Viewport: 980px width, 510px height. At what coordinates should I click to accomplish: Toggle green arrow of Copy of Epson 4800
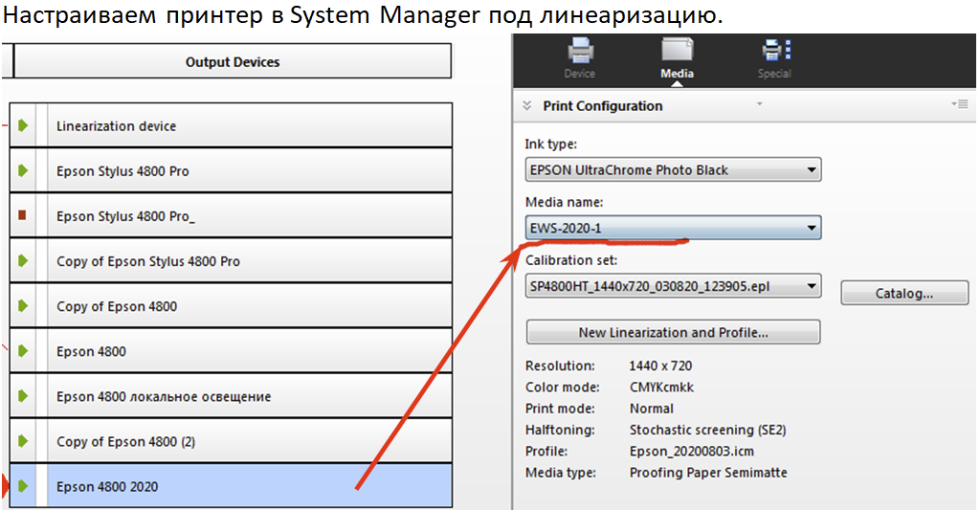click(23, 305)
